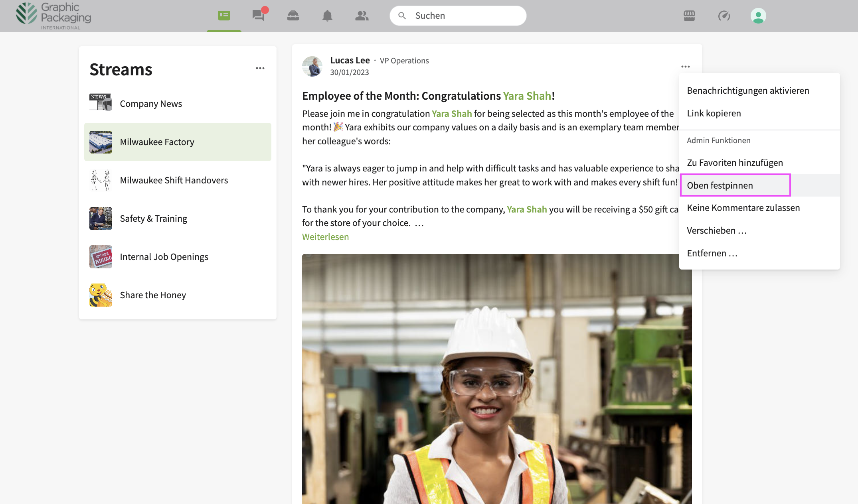The image size is (858, 504).
Task: Click the Graphic Packaging International logo
Action: (x=54, y=16)
